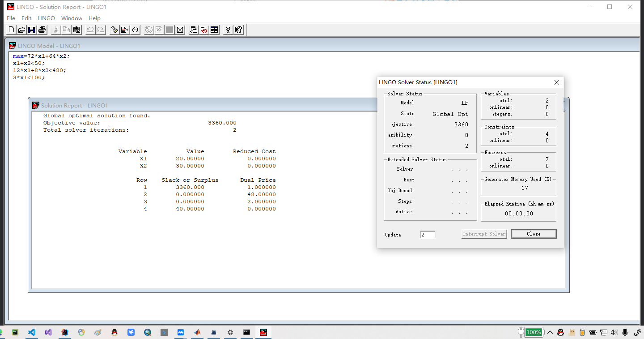Save the model using the floppy disk icon
644x339 pixels.
click(x=32, y=30)
